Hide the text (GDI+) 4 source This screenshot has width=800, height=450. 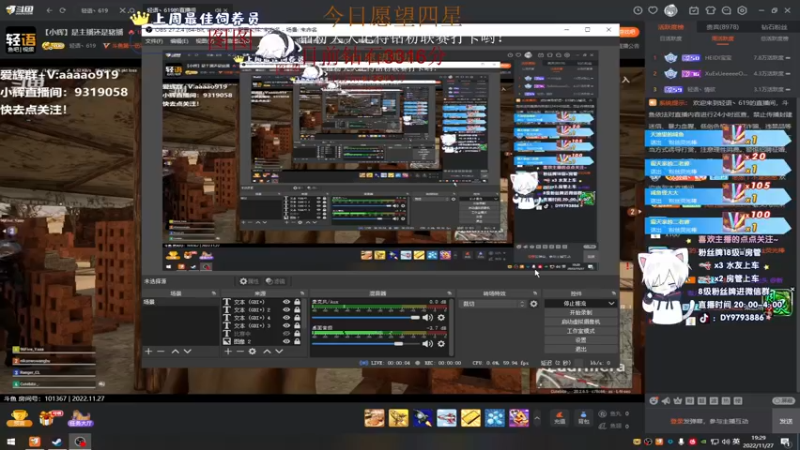click(x=286, y=317)
